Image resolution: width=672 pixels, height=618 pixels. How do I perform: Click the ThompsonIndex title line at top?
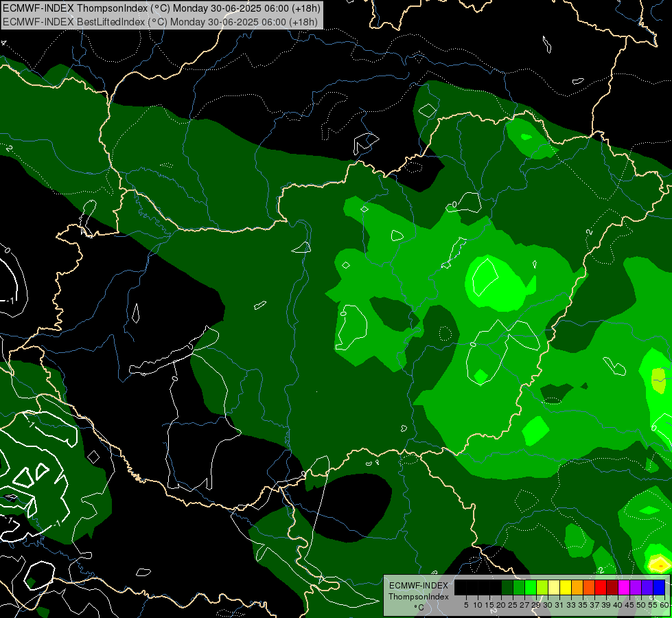(x=161, y=8)
